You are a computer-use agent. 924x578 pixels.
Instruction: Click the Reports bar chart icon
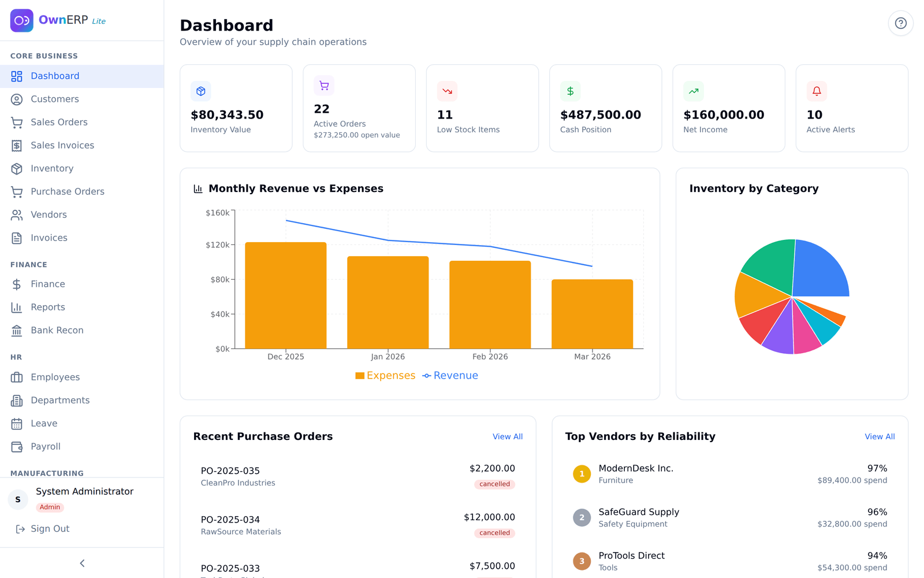[x=17, y=307]
